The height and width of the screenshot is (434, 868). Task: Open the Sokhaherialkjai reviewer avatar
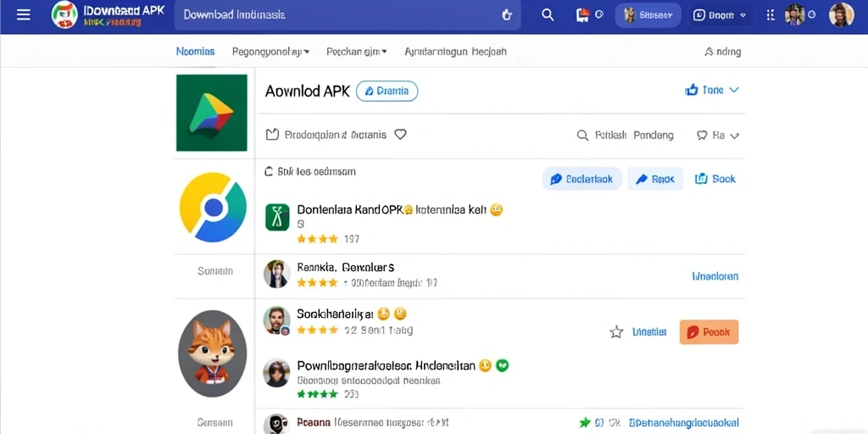pyautogui.click(x=277, y=320)
